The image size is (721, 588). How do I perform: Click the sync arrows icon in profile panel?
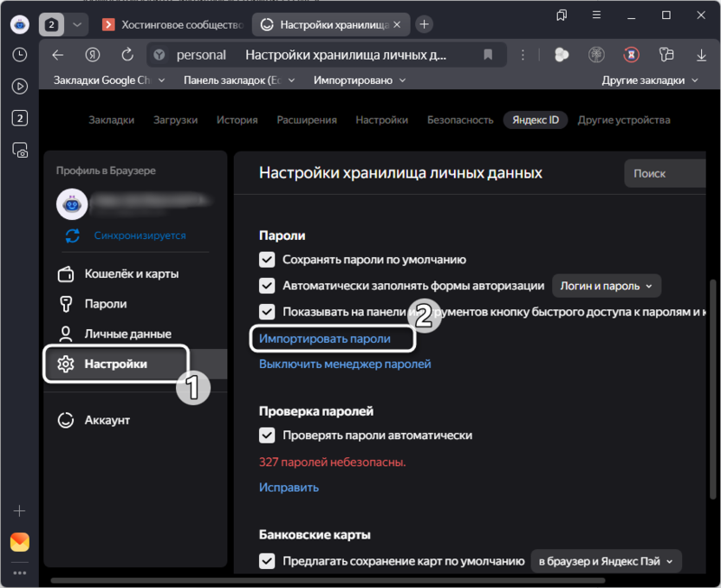pyautogui.click(x=73, y=236)
